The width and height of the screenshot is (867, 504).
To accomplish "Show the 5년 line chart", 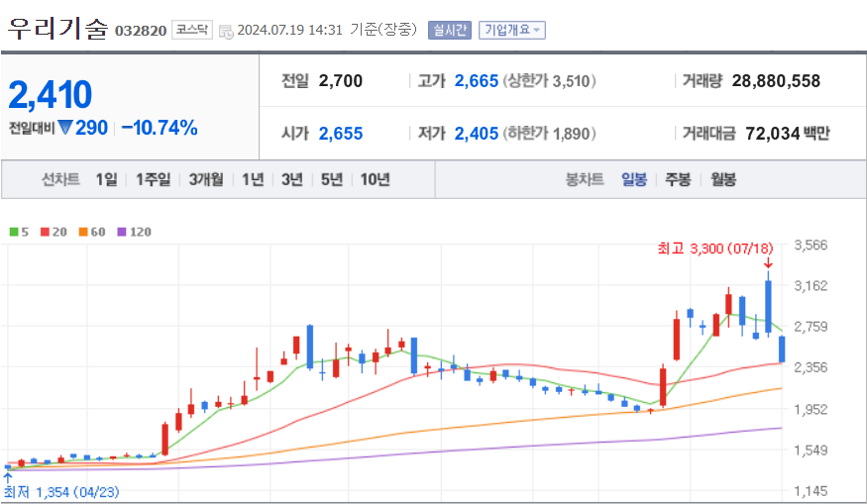I will [x=332, y=179].
